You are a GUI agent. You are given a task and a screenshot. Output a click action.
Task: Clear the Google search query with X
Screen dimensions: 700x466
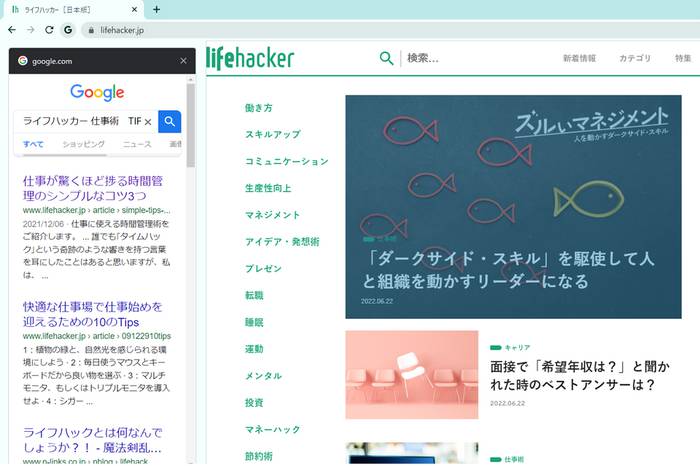click(148, 121)
